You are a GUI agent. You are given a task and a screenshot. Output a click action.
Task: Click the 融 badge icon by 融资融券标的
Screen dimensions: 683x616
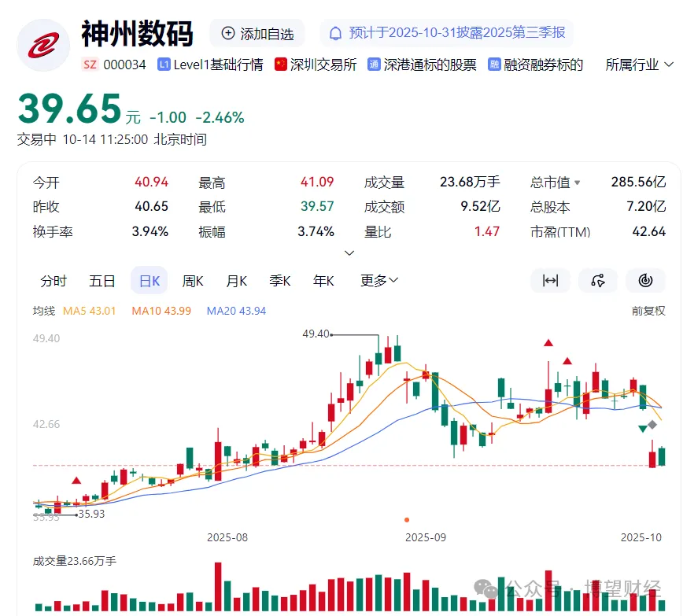click(x=494, y=65)
